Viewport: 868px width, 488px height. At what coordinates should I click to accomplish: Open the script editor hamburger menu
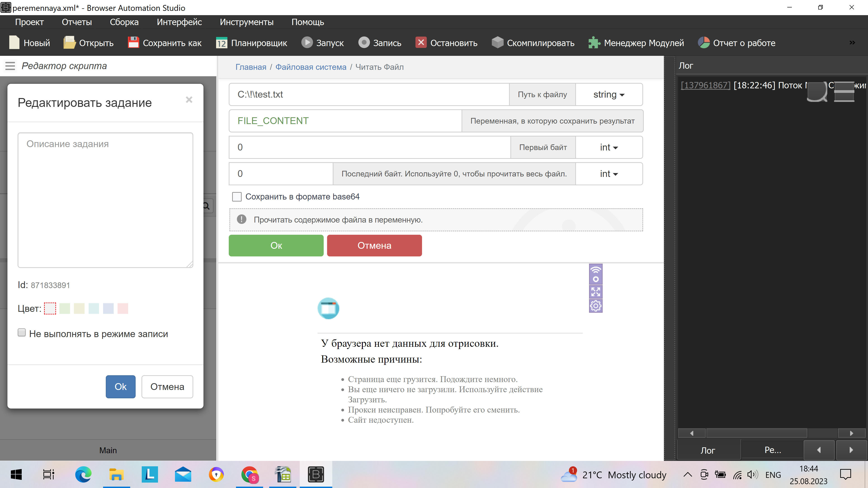coord(10,66)
